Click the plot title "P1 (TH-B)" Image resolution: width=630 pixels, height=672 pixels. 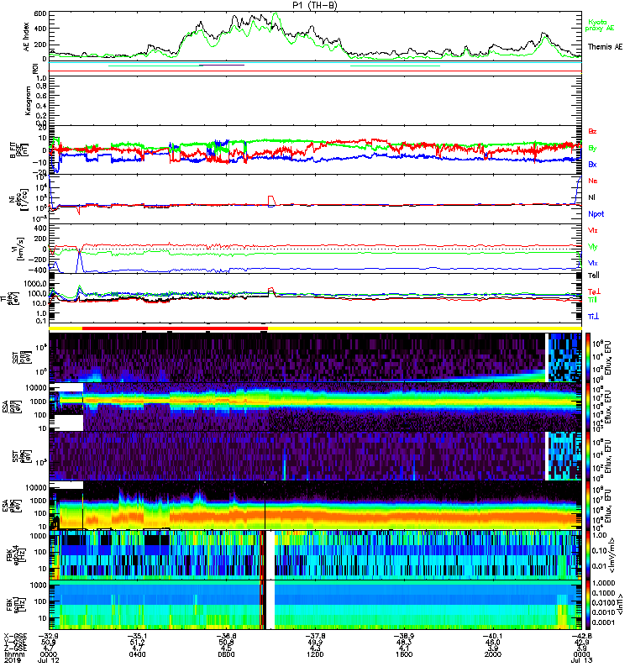pyautogui.click(x=314, y=5)
